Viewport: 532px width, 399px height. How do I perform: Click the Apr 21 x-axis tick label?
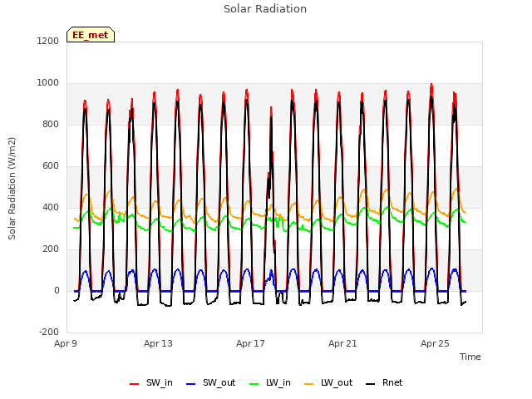(342, 343)
